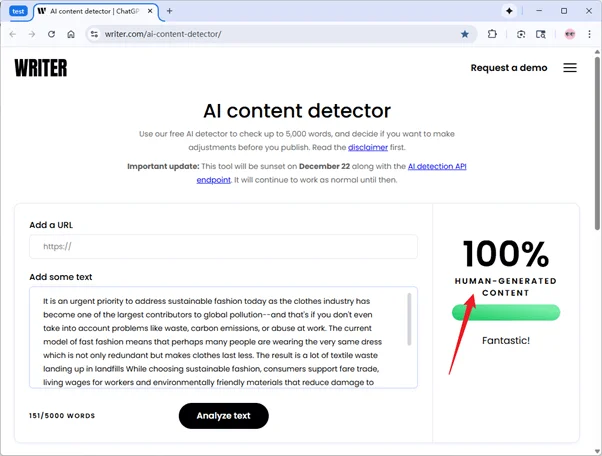Viewport: 602px width, 456px height.
Task: Select the 'test' tab group label
Action: (18, 11)
